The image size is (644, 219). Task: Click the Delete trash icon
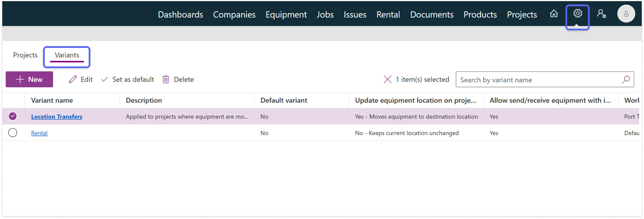(166, 79)
